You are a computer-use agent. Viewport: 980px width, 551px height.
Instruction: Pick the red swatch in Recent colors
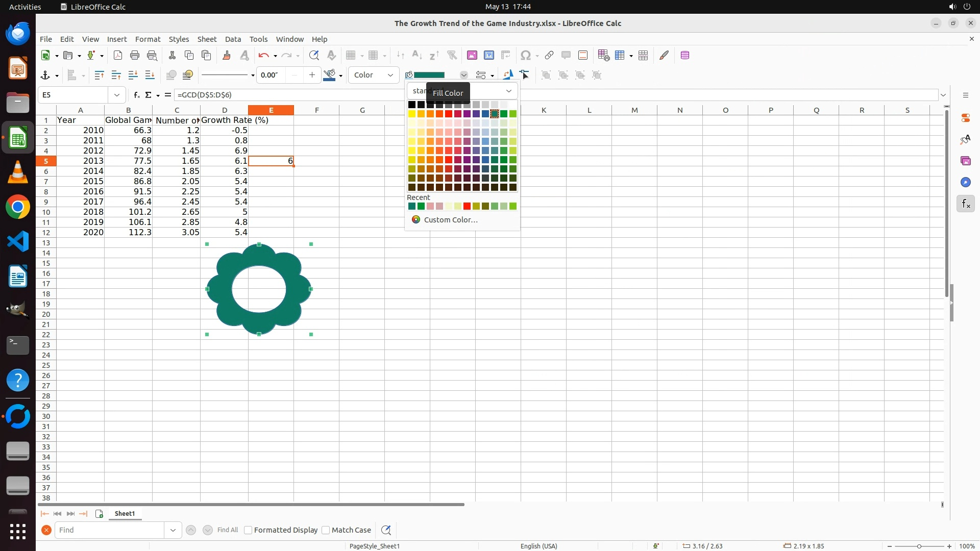pyautogui.click(x=467, y=206)
